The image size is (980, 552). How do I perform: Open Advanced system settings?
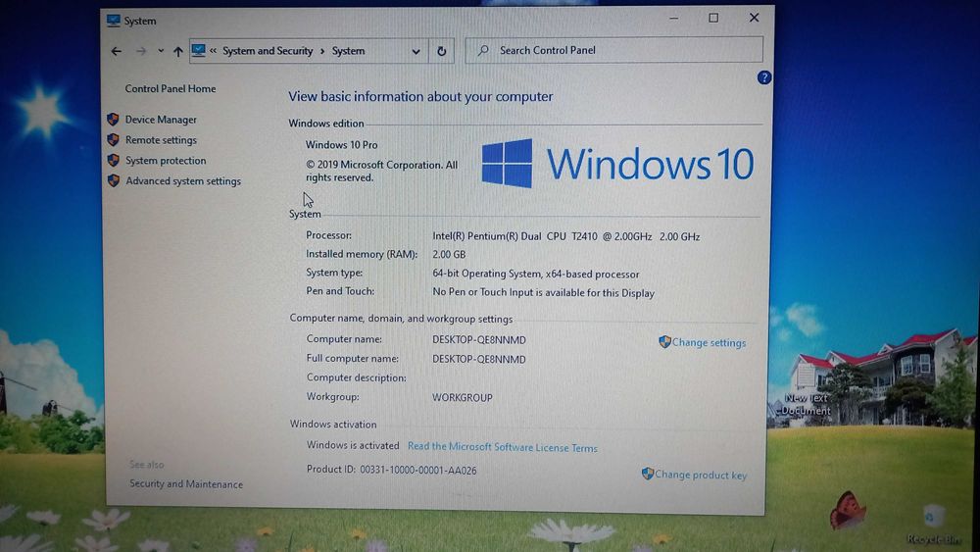click(183, 181)
